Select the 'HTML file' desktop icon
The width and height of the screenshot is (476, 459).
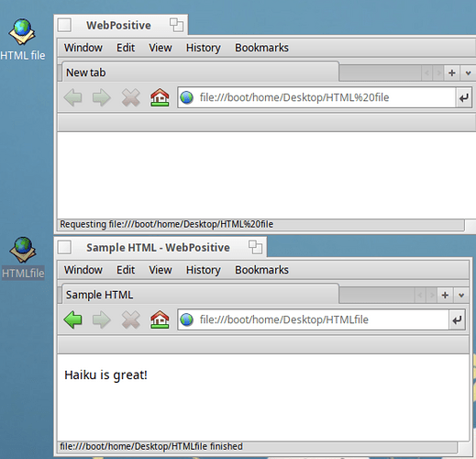tap(22, 39)
